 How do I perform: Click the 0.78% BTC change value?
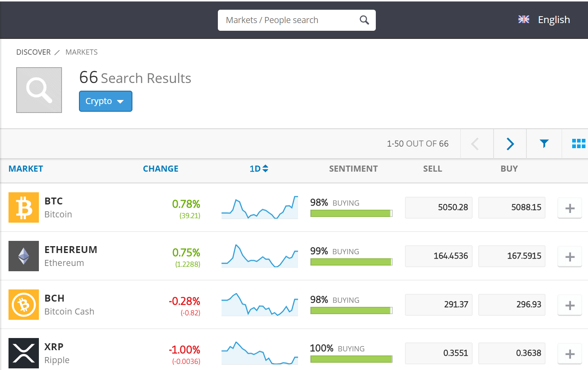pyautogui.click(x=186, y=204)
